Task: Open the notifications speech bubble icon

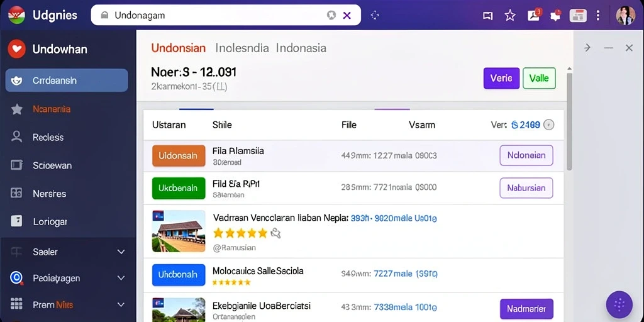Action: [556, 15]
